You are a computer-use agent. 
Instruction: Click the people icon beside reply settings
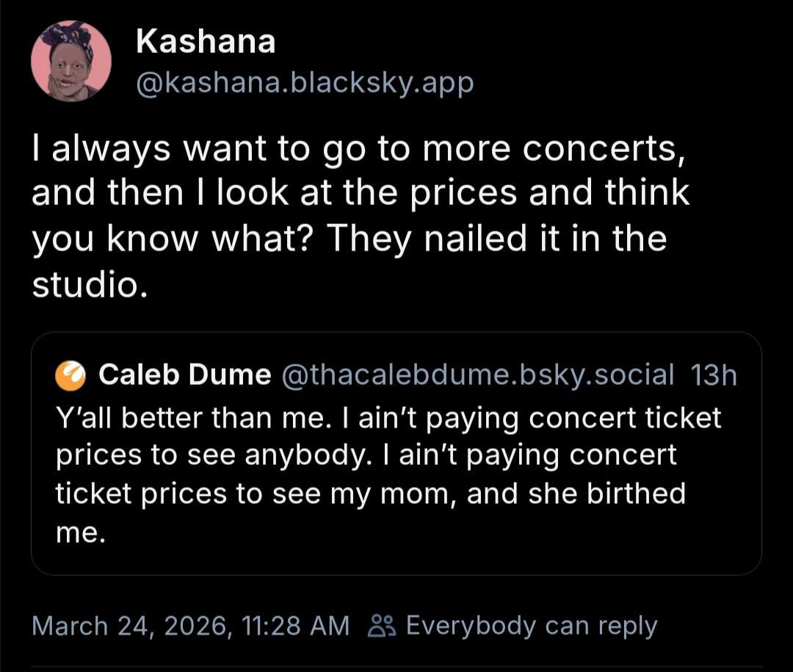[381, 626]
